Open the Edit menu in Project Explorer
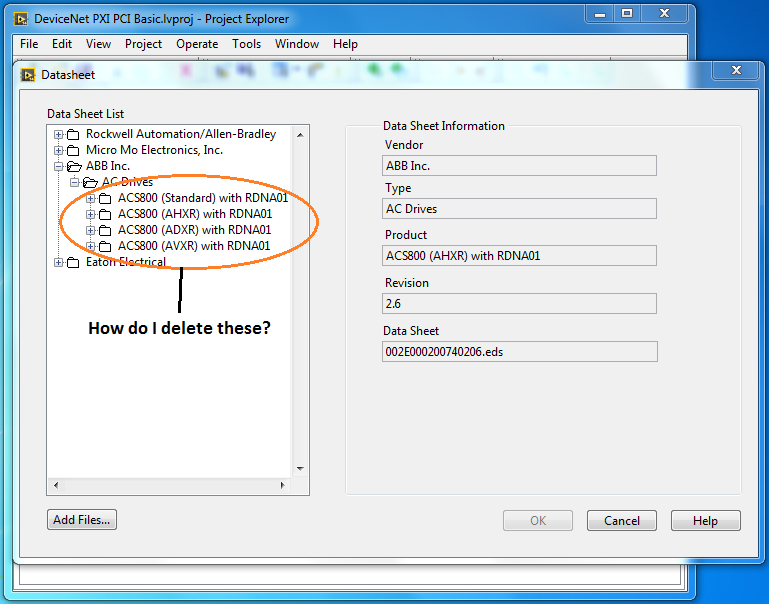769x604 pixels. click(62, 44)
